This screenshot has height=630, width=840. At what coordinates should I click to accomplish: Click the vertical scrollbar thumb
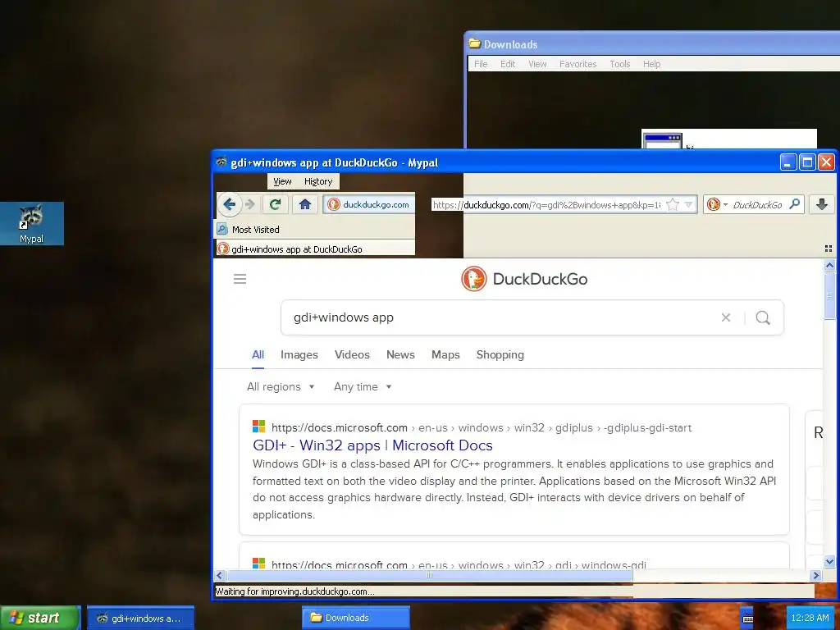pos(829,295)
